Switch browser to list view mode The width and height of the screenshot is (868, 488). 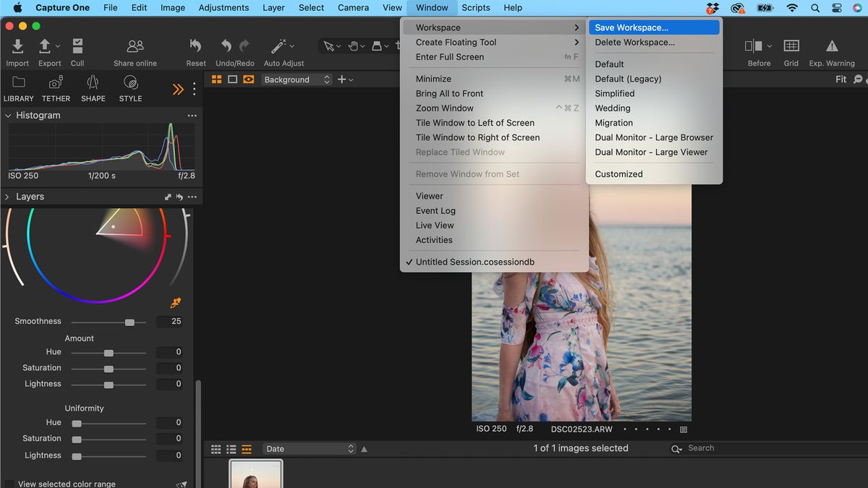232,448
